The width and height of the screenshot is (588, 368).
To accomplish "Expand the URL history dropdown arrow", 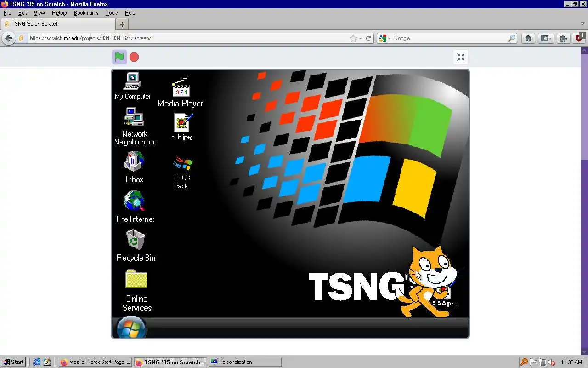I will 361,38.
